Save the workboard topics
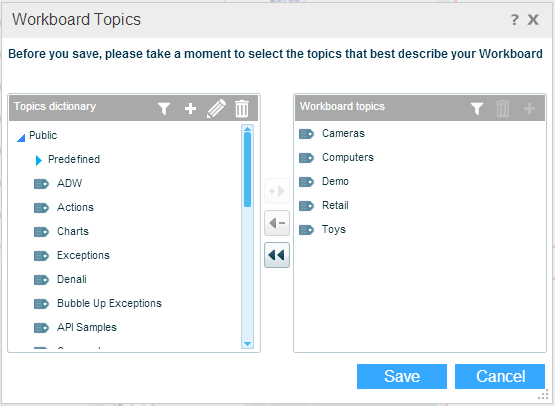The height and width of the screenshot is (406, 555). (402, 376)
